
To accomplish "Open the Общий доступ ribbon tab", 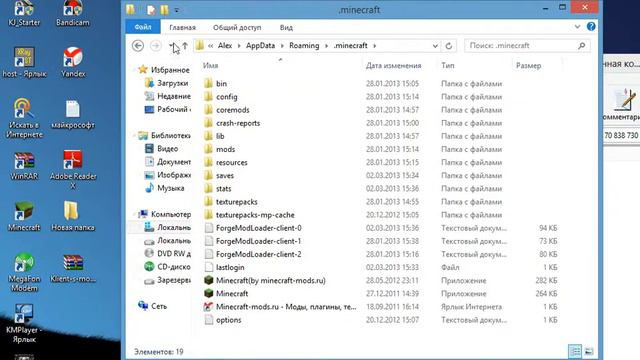I will tap(237, 27).
